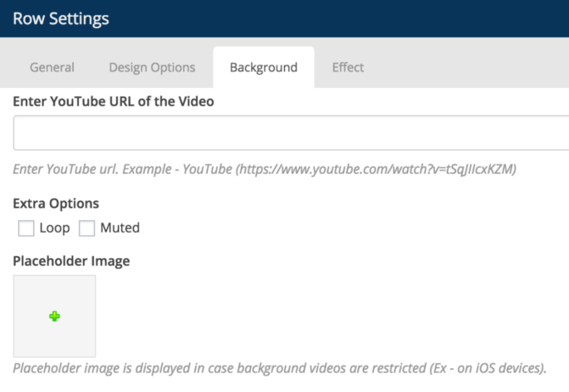The image size is (569, 392).
Task: Click empty tab strip area right of Effect
Action: [x=473, y=67]
